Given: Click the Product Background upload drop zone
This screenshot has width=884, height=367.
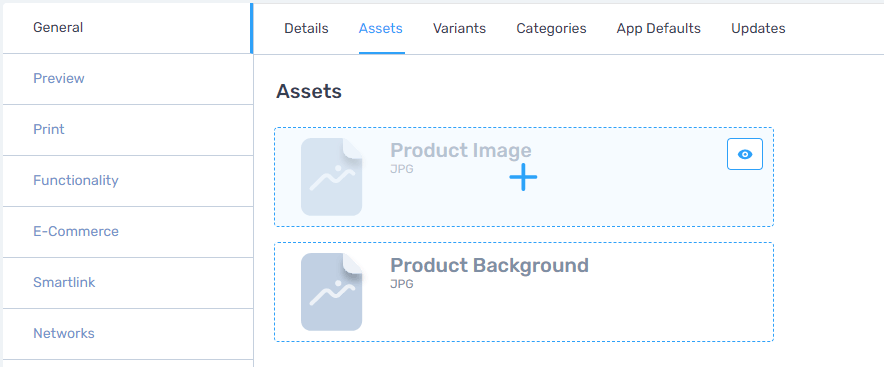Looking at the screenshot, I should point(524,292).
